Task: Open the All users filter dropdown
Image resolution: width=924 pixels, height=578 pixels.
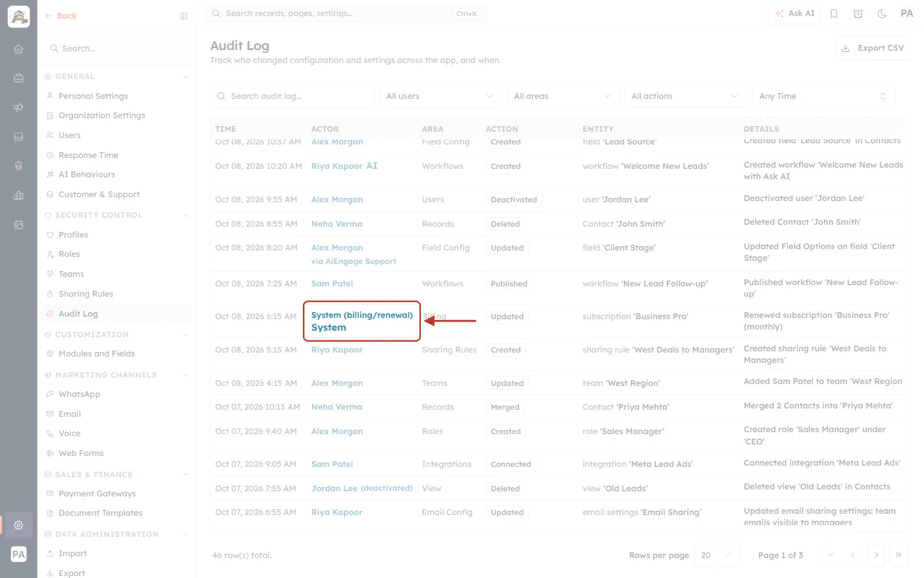Action: (440, 96)
